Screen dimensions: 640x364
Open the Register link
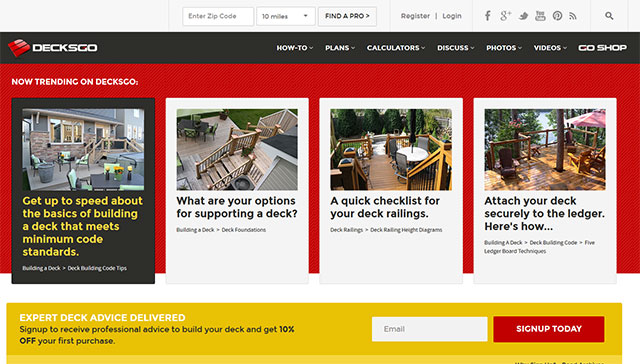415,16
